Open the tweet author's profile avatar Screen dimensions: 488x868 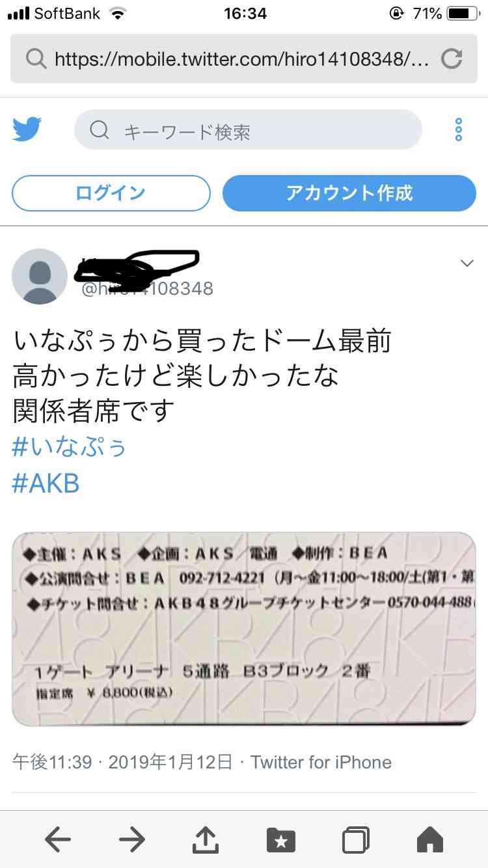(x=40, y=277)
